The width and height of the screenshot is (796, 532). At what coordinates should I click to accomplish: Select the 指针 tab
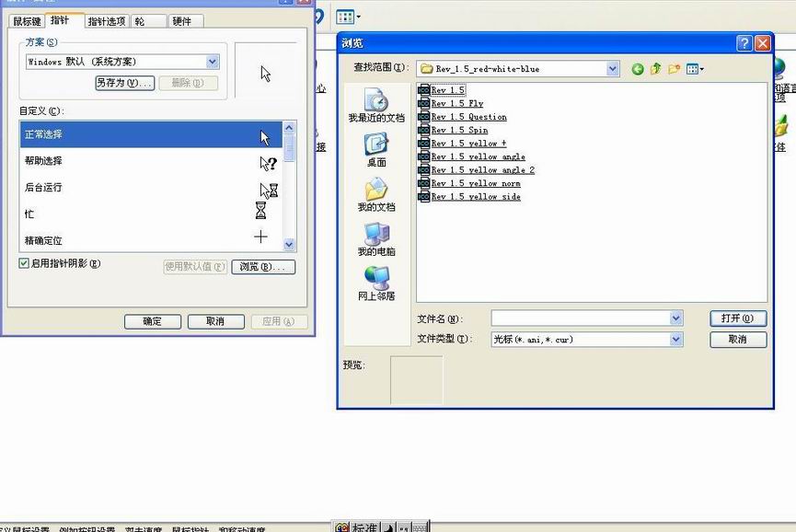pos(60,20)
